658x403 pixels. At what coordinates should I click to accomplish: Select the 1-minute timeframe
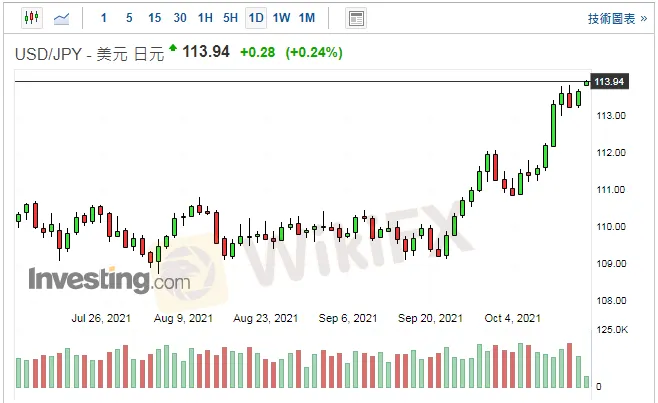tap(104, 18)
